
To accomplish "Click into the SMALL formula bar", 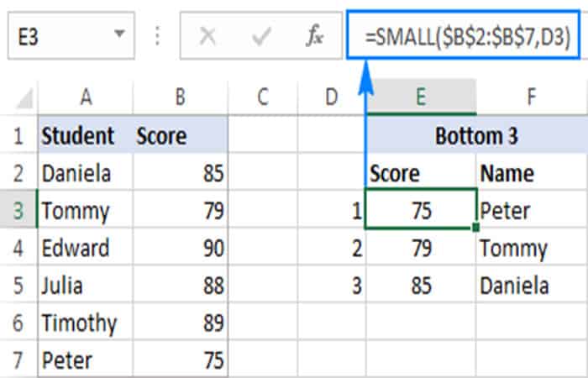I will coord(463,36).
